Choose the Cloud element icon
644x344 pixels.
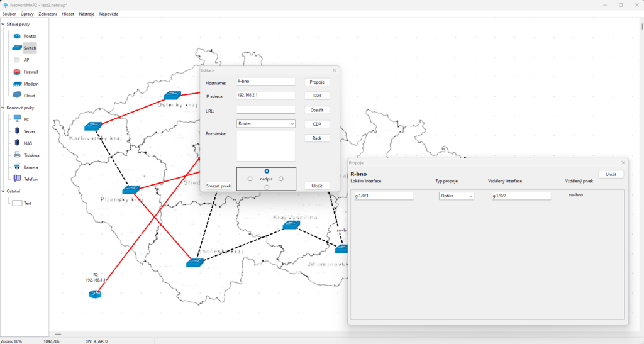(x=17, y=96)
